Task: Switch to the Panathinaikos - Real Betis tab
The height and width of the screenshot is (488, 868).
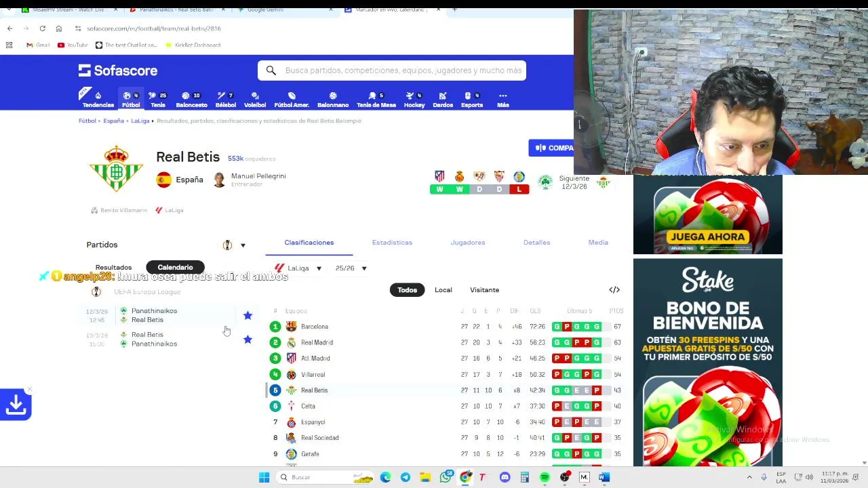Action: point(176,9)
